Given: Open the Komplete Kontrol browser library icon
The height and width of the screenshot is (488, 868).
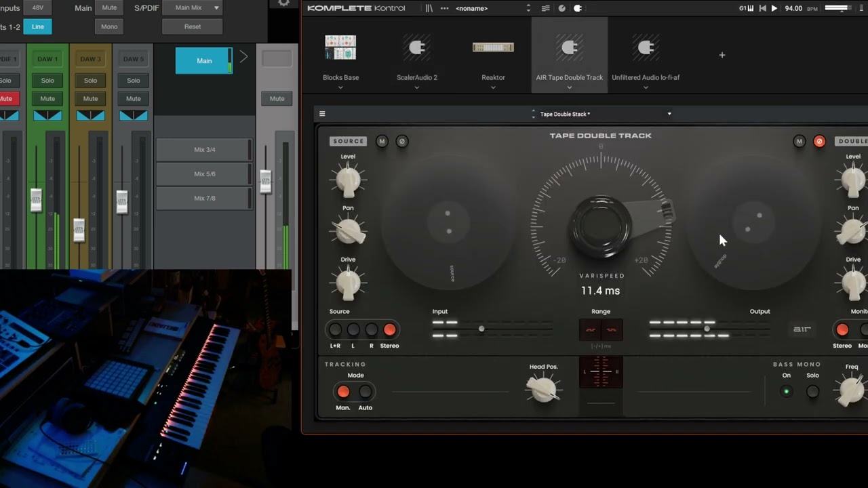Looking at the screenshot, I should click(429, 8).
